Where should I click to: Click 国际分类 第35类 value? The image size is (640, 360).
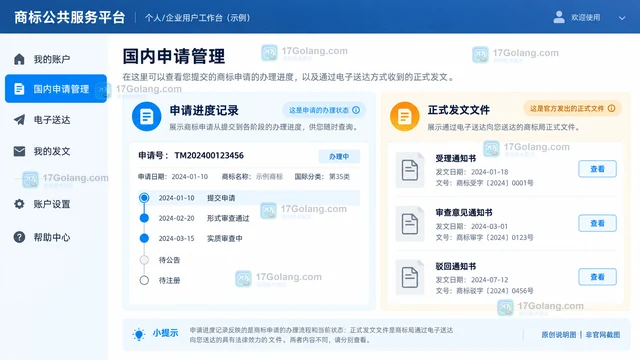[x=339, y=177]
